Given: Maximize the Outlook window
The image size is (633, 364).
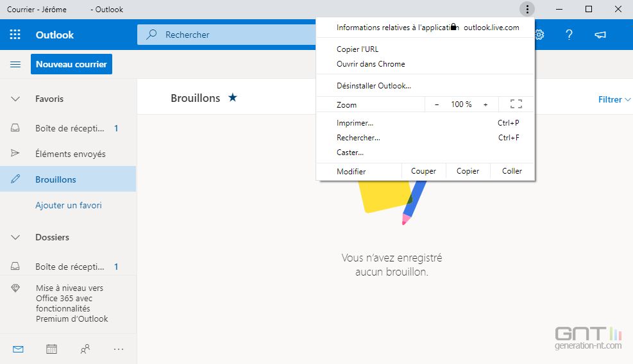Looking at the screenshot, I should pyautogui.click(x=589, y=9).
